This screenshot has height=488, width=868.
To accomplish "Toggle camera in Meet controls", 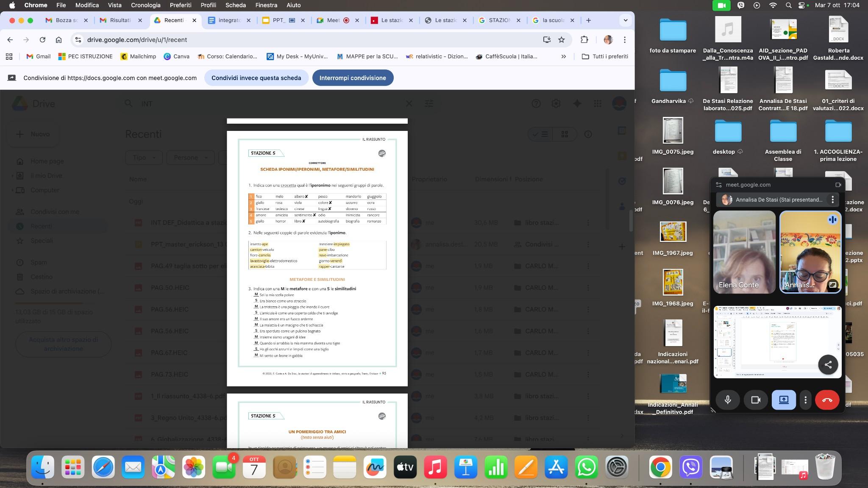I will pos(756,400).
